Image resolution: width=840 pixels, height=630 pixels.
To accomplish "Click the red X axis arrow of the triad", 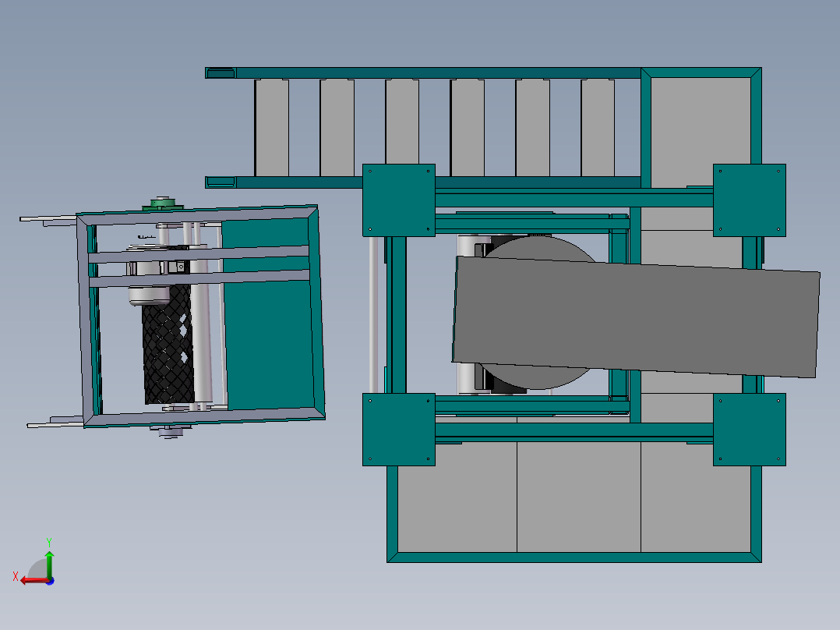I will click(34, 581).
